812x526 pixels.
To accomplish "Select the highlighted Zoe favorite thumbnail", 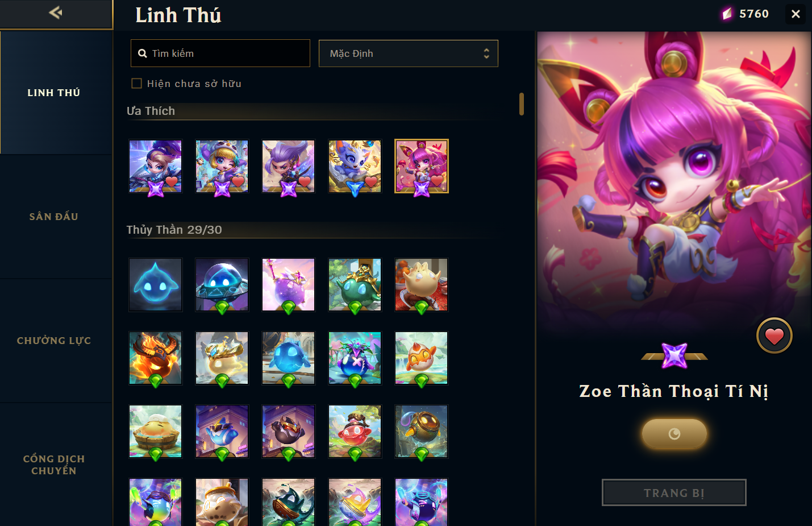I will click(x=422, y=167).
